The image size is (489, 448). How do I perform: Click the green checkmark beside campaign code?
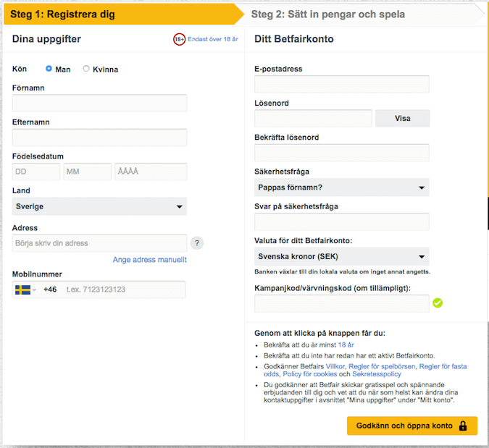[x=438, y=303]
